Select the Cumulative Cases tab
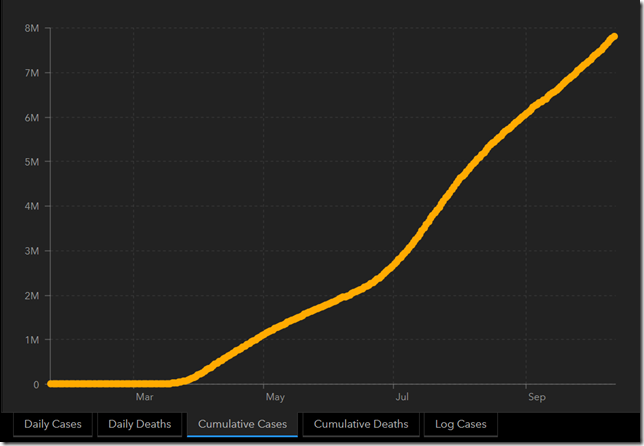The image size is (644, 446). [242, 424]
